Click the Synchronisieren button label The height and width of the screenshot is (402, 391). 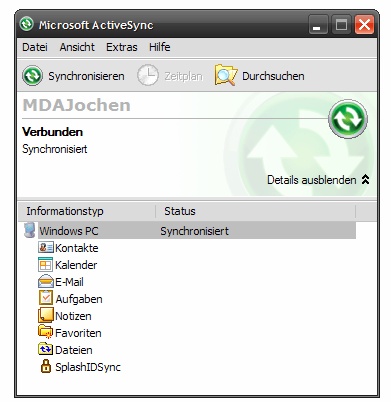pos(86,76)
